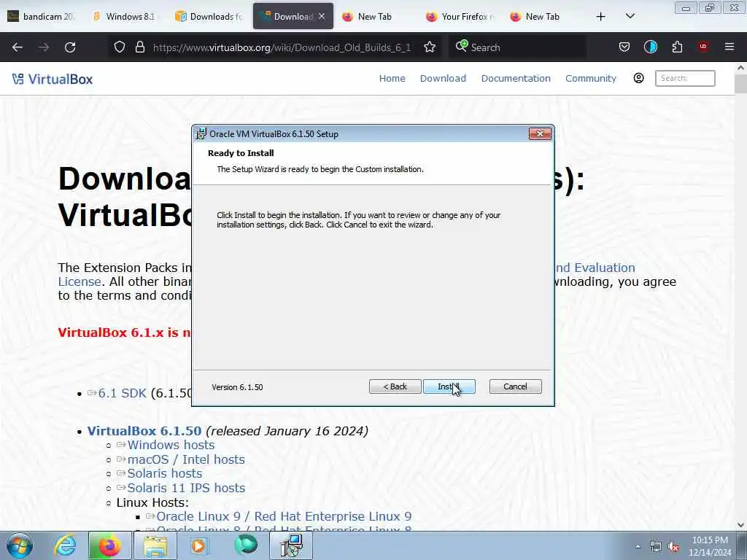747x560 pixels.
Task: Open the Evaluation License link
Action: pos(595,268)
